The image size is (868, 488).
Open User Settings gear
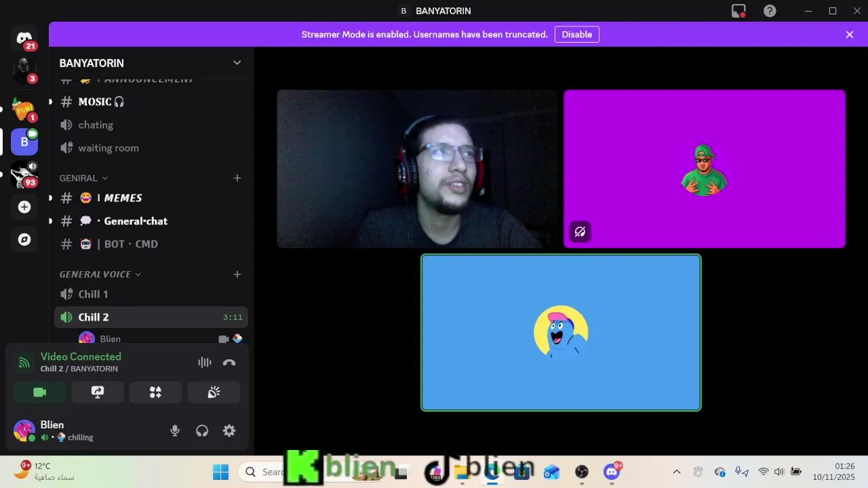(x=229, y=430)
